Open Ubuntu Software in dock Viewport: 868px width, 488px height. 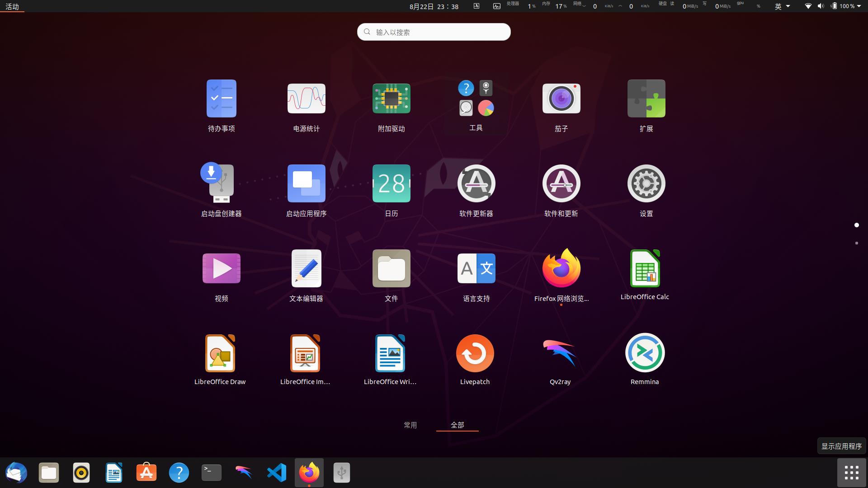pyautogui.click(x=146, y=473)
